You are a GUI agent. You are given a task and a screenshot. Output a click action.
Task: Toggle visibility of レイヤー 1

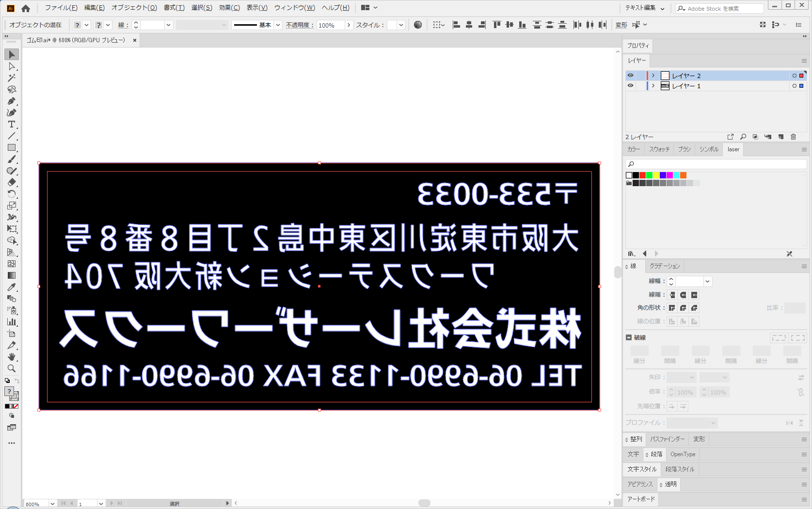pos(630,86)
